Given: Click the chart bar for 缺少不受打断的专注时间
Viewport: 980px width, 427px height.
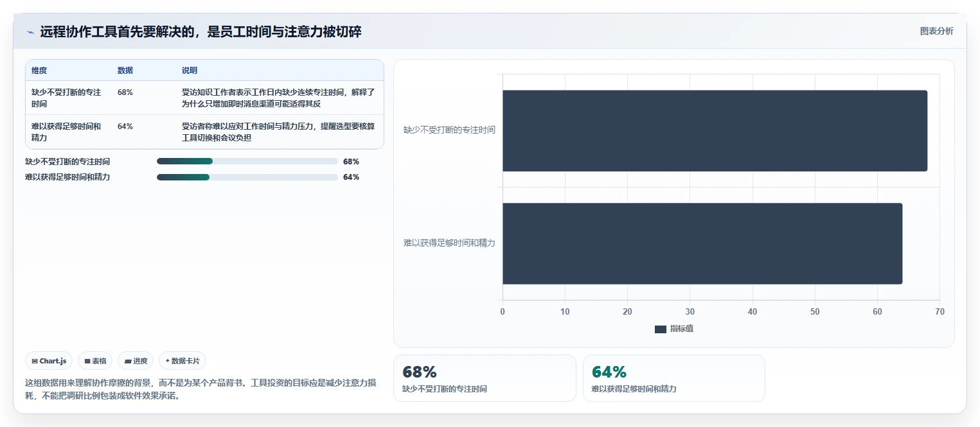Looking at the screenshot, I should (x=715, y=130).
